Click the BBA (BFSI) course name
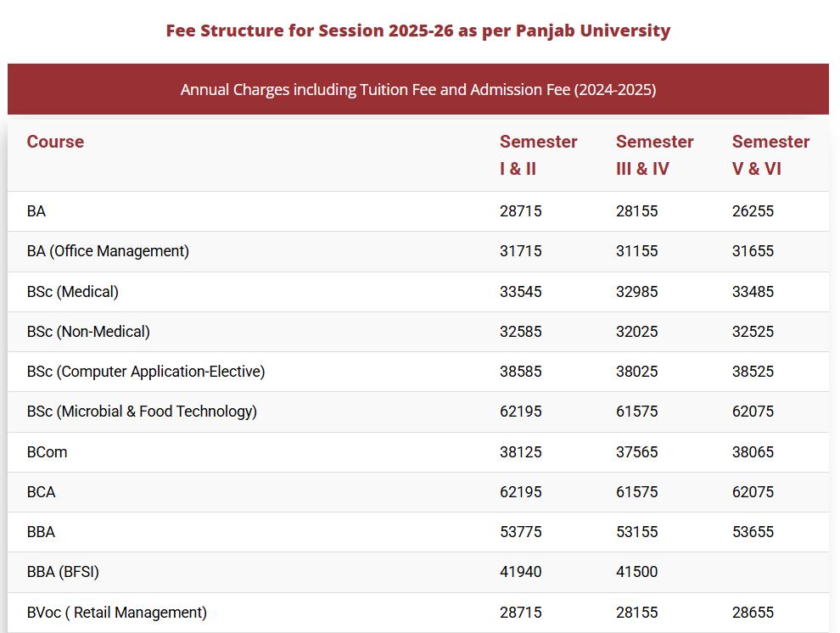Screen dimensions: 840x633 click(x=63, y=572)
